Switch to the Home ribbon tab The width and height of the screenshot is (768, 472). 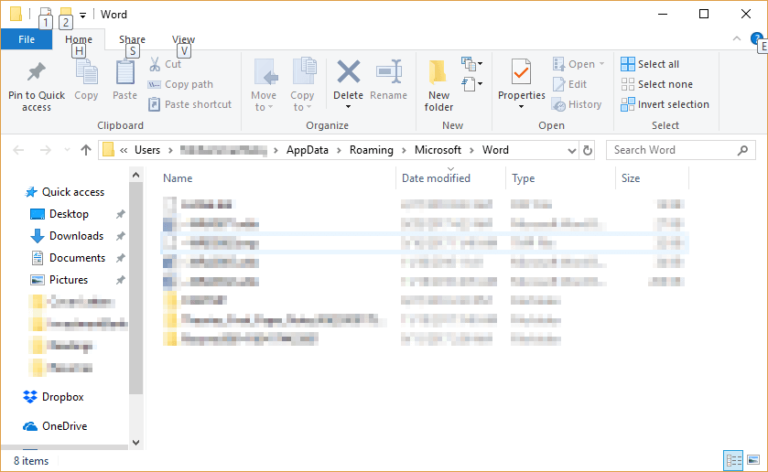click(x=79, y=39)
